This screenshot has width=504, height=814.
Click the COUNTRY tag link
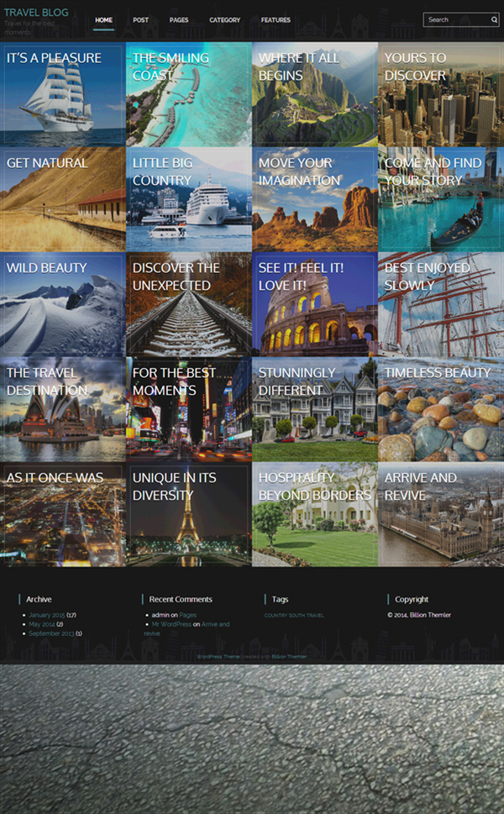point(275,616)
